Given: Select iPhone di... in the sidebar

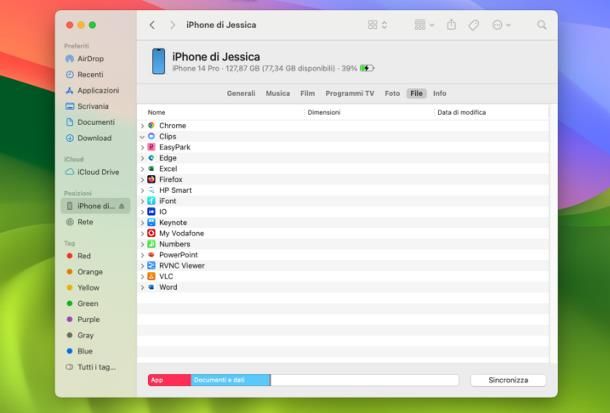Looking at the screenshot, I should (x=95, y=206).
